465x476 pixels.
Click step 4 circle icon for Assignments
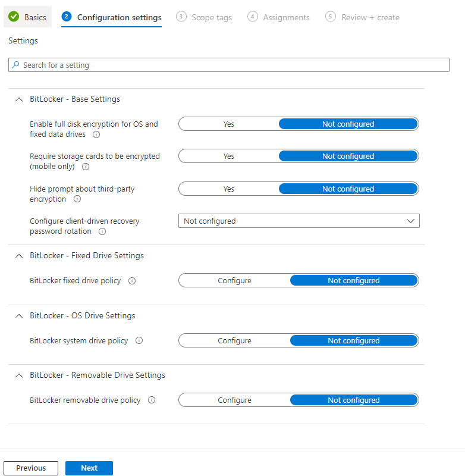tap(252, 17)
